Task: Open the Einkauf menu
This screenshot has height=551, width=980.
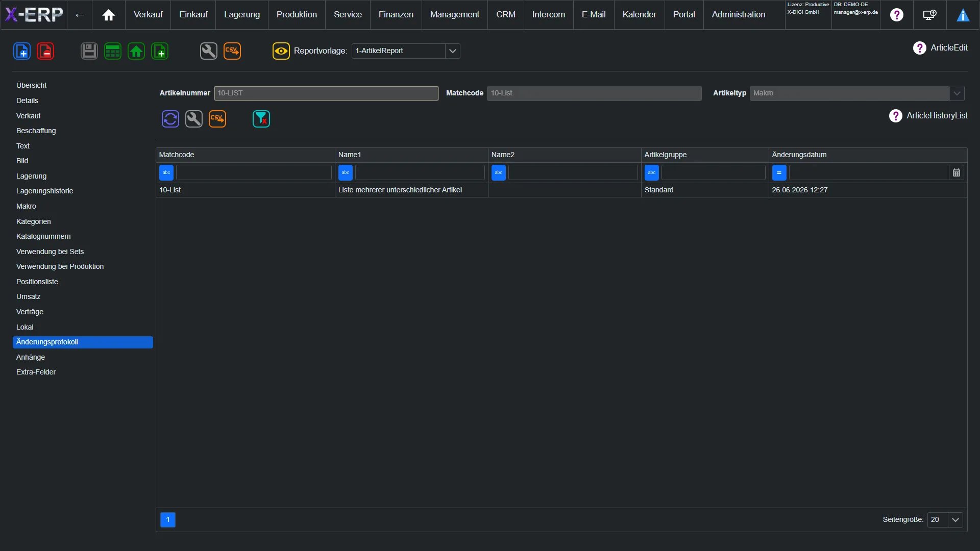Action: tap(193, 15)
